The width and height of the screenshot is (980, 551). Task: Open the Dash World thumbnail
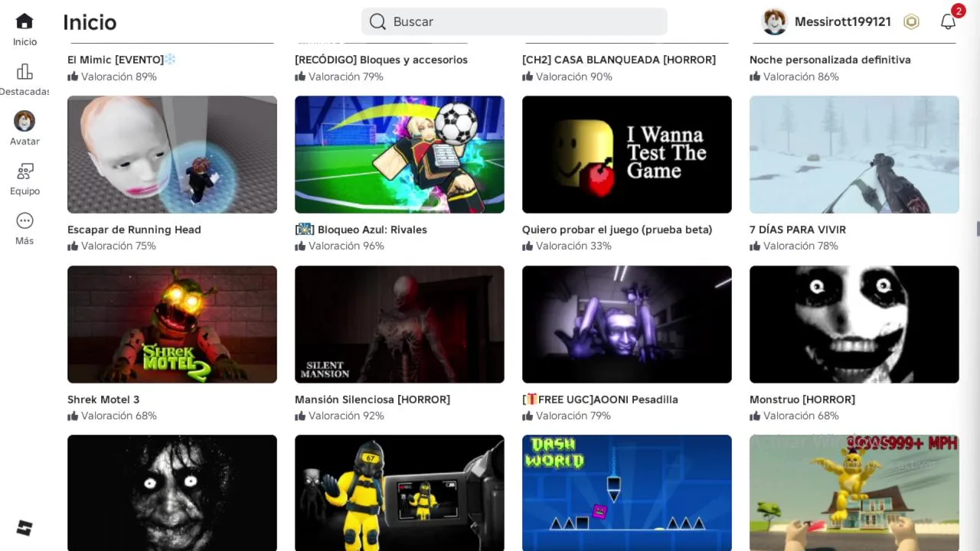coord(627,493)
